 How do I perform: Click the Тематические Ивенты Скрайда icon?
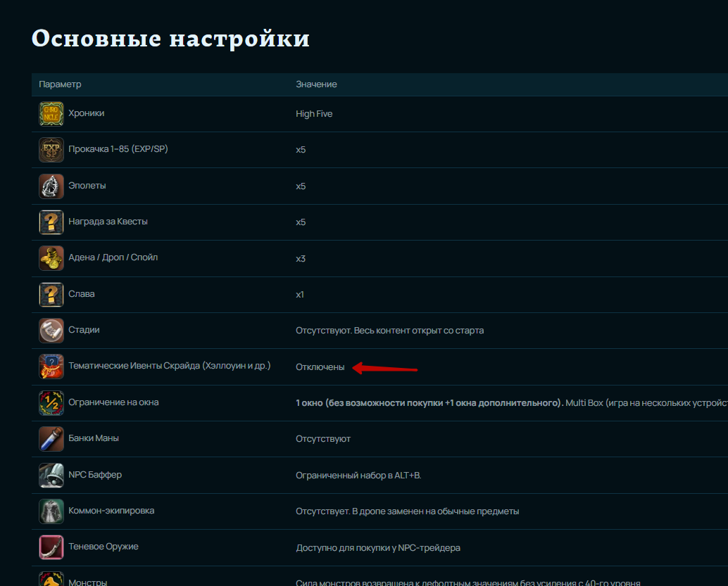click(51, 367)
